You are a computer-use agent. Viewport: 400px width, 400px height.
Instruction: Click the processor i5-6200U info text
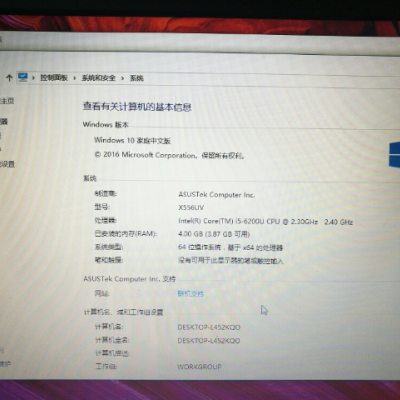265,221
